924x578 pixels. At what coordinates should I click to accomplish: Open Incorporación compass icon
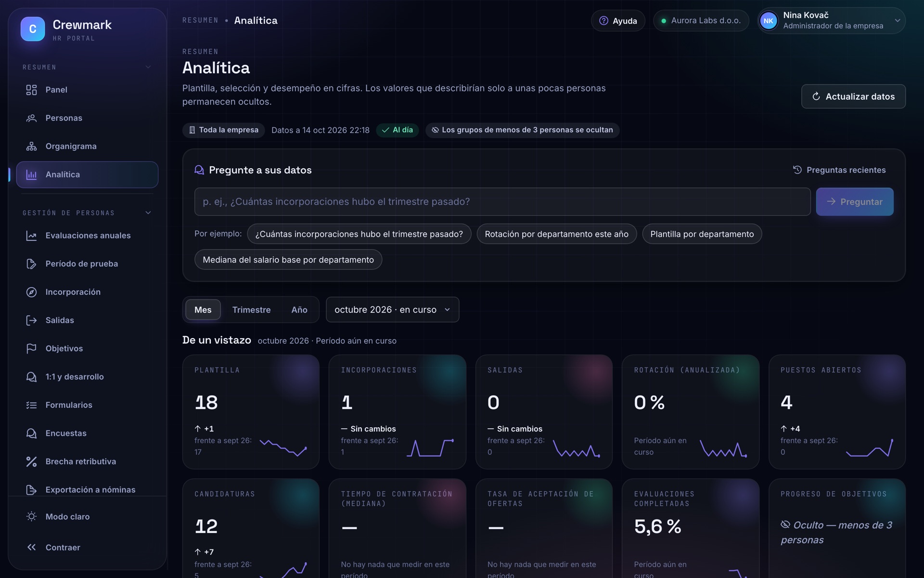point(31,292)
